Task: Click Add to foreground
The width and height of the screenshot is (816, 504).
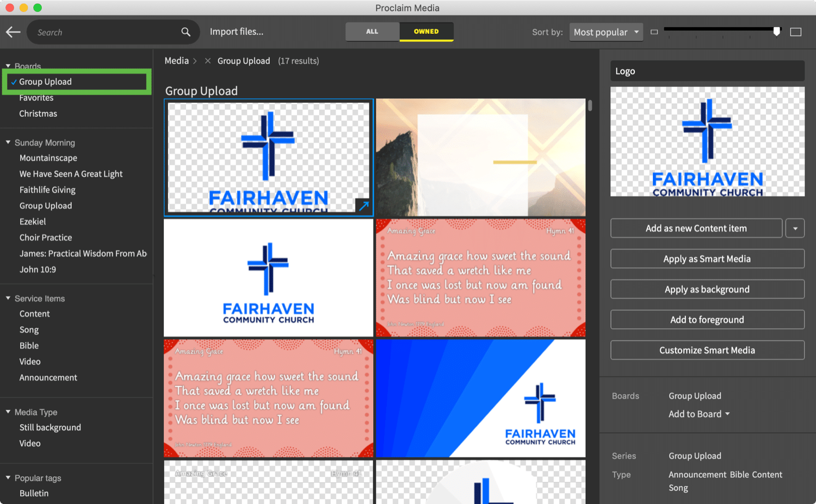Action: point(707,320)
